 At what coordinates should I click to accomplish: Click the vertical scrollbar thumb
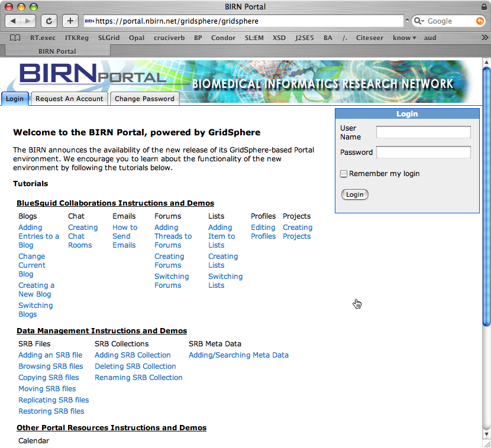click(x=486, y=195)
